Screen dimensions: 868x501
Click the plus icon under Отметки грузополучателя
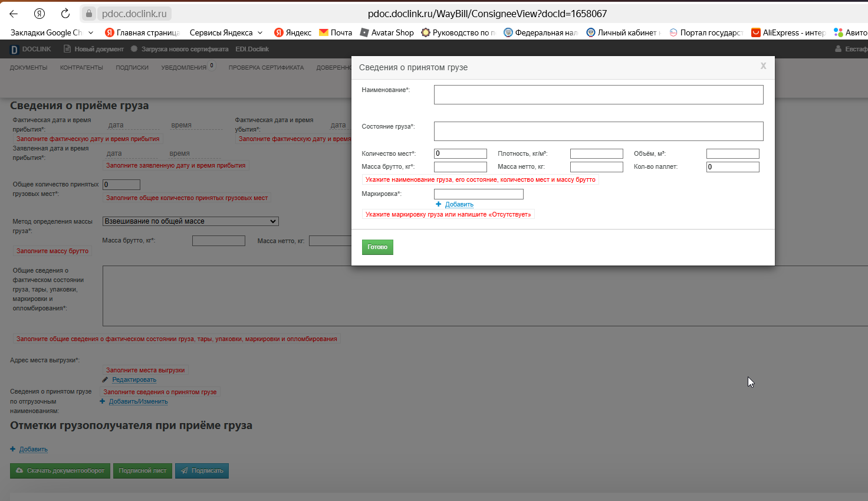coord(13,449)
